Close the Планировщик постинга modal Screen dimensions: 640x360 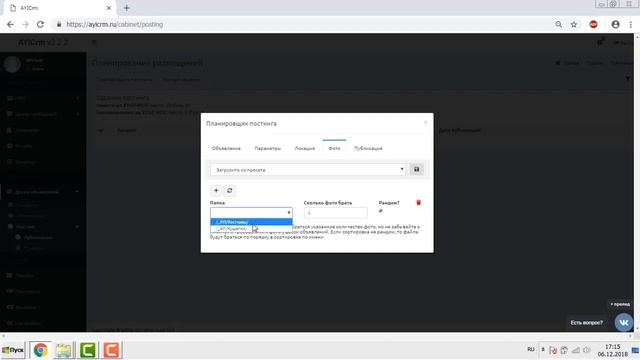[426, 122]
